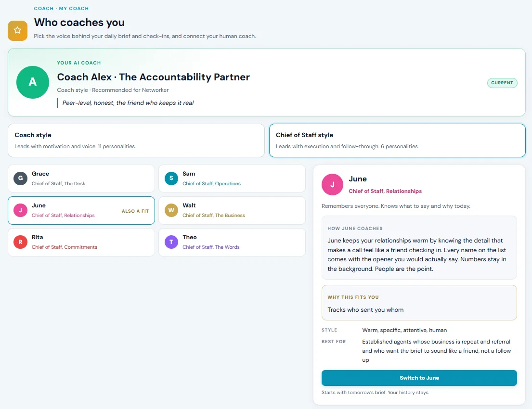Click the 'WHY THIS FITS YOU' label

click(x=353, y=297)
